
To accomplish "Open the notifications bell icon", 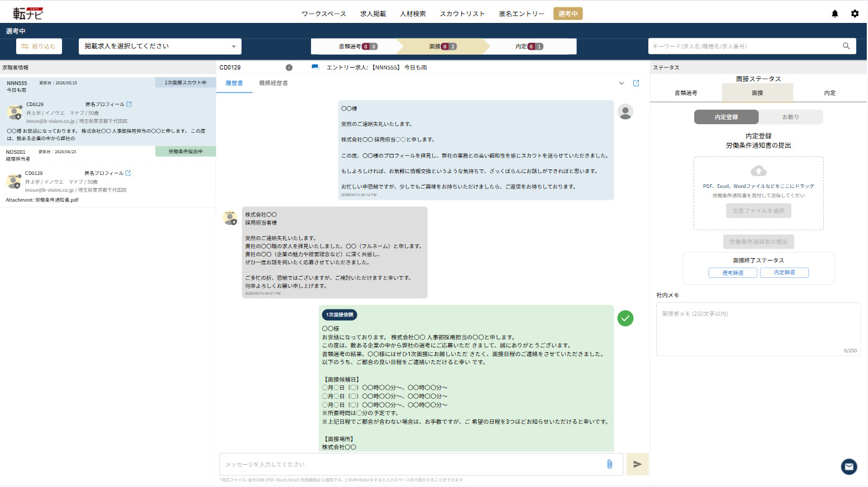I will click(834, 14).
